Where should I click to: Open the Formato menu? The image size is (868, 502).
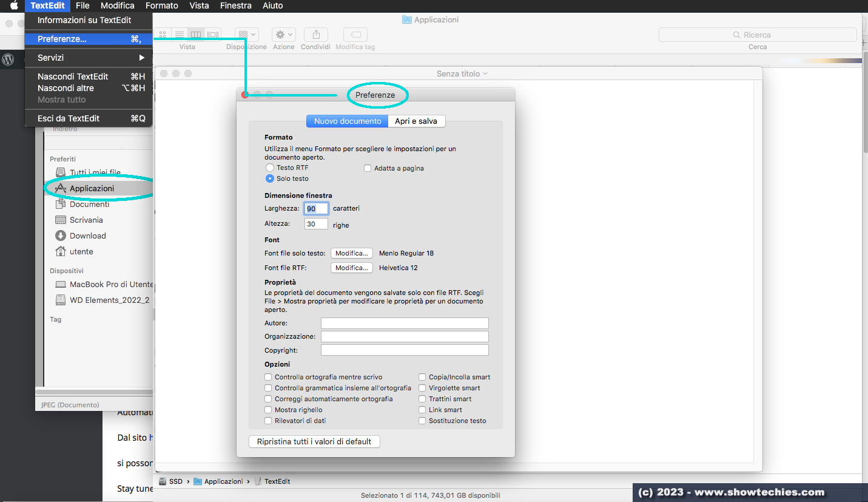click(x=162, y=5)
